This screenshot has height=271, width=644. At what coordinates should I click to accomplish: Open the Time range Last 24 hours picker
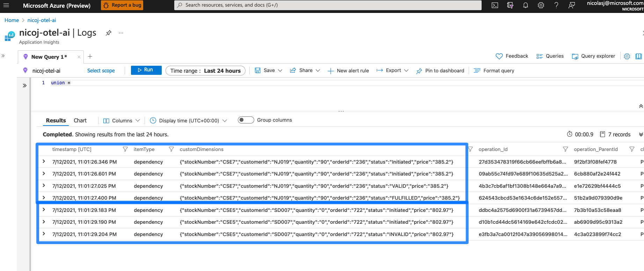click(205, 71)
